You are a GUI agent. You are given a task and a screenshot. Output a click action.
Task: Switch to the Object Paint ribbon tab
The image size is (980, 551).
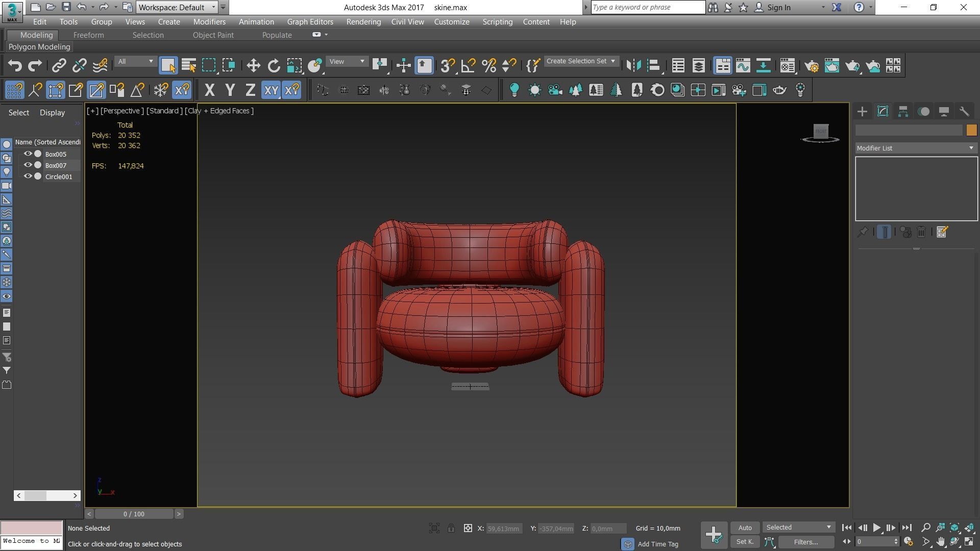(x=213, y=35)
